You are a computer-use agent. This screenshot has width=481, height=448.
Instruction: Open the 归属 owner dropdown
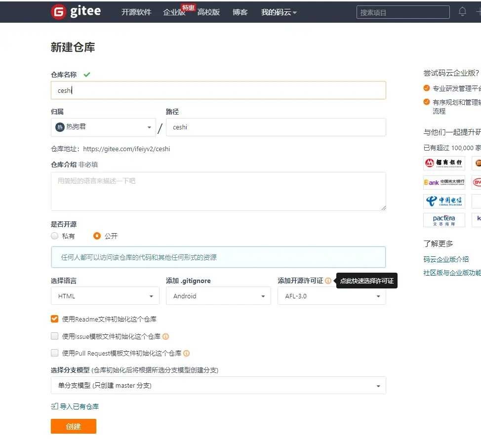103,127
